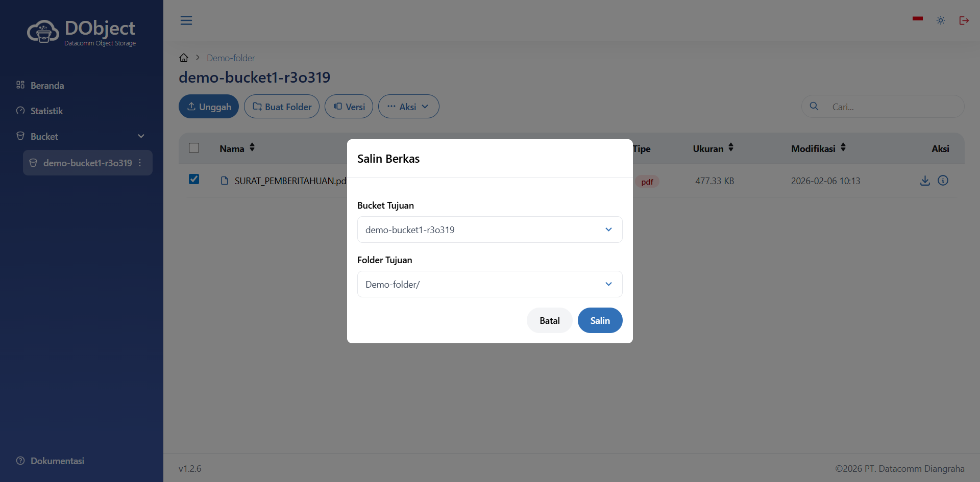This screenshot has height=482, width=980.
Task: Click the Batal button
Action: [x=549, y=320]
